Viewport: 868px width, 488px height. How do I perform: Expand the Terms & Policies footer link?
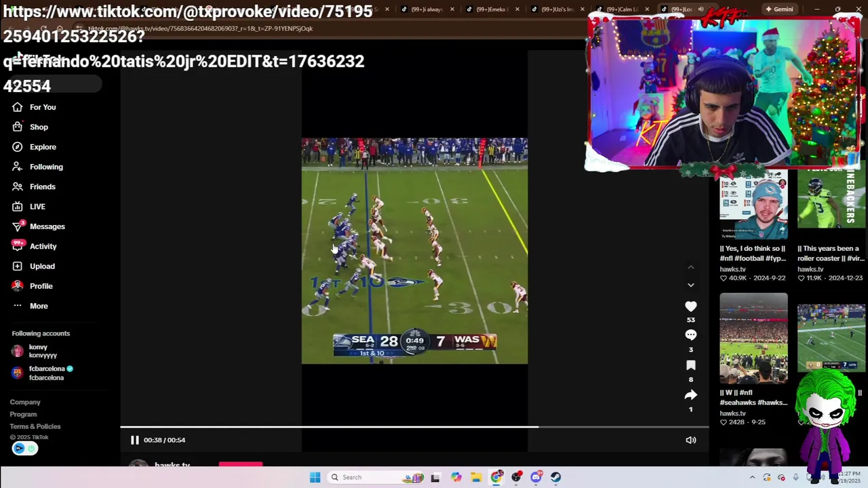tap(35, 426)
